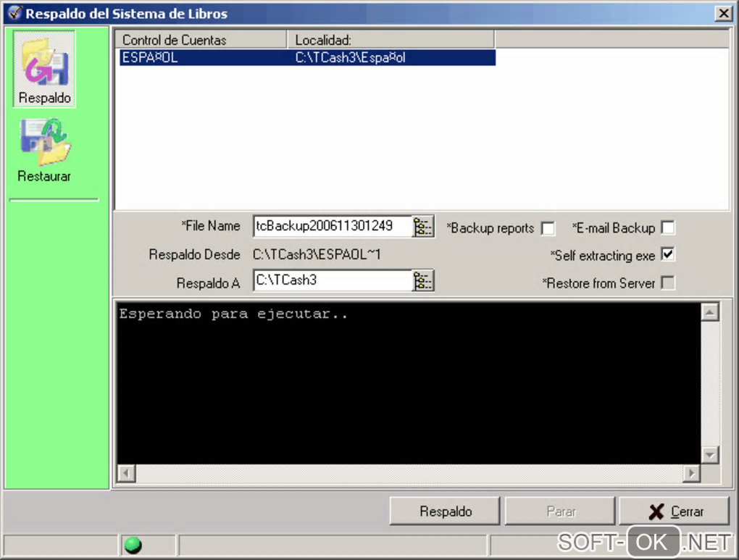The height and width of the screenshot is (560, 739).
Task: Toggle Restore from Server checkbox
Action: (668, 283)
